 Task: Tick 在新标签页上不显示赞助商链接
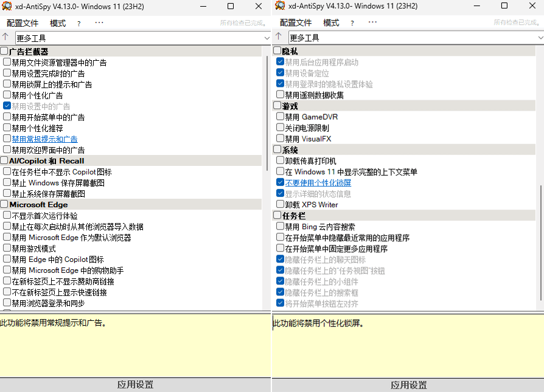click(x=7, y=281)
